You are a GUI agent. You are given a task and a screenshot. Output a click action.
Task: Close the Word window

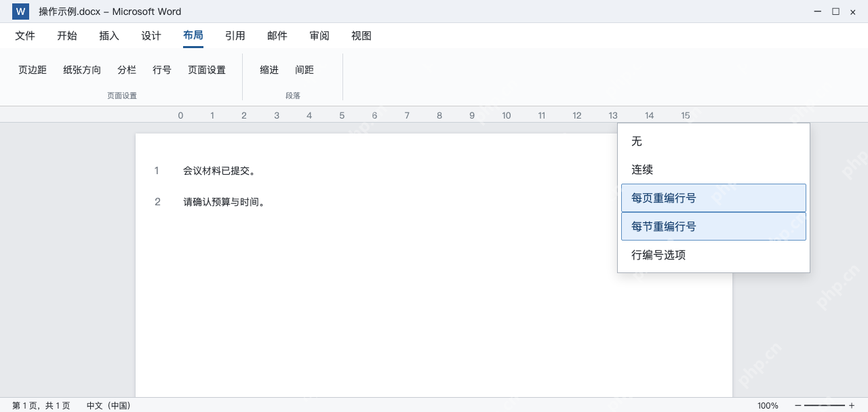coord(853,12)
